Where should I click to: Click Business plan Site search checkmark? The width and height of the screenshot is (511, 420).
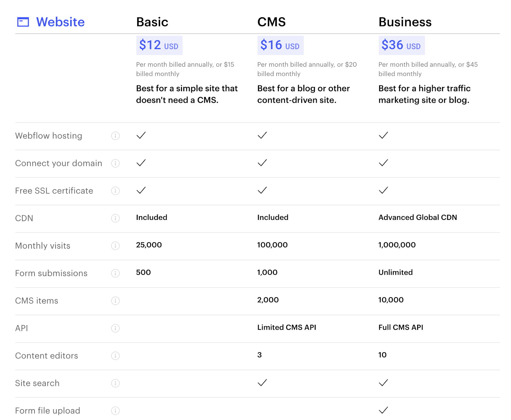383,382
